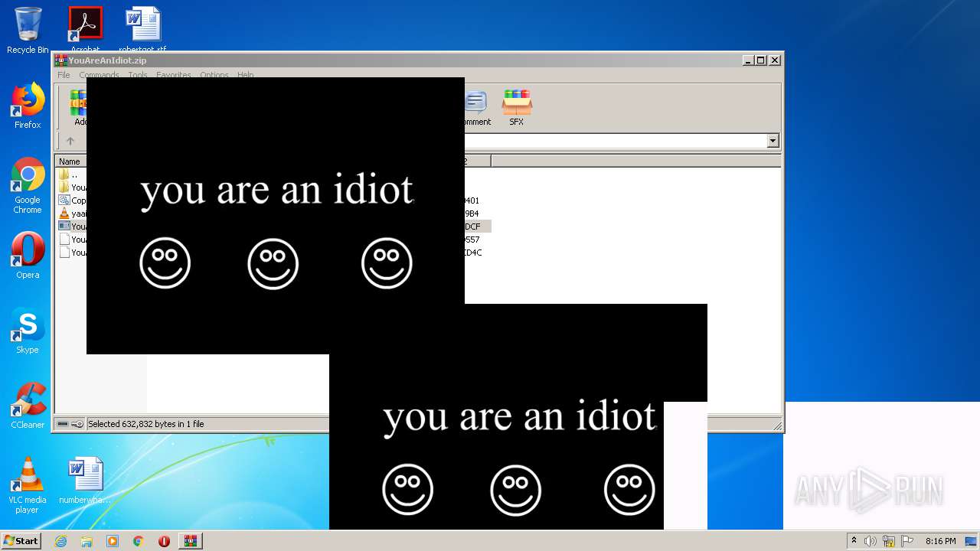Click the first 'you are an idiot' popup window
Screen dimensions: 980x551
(x=276, y=216)
